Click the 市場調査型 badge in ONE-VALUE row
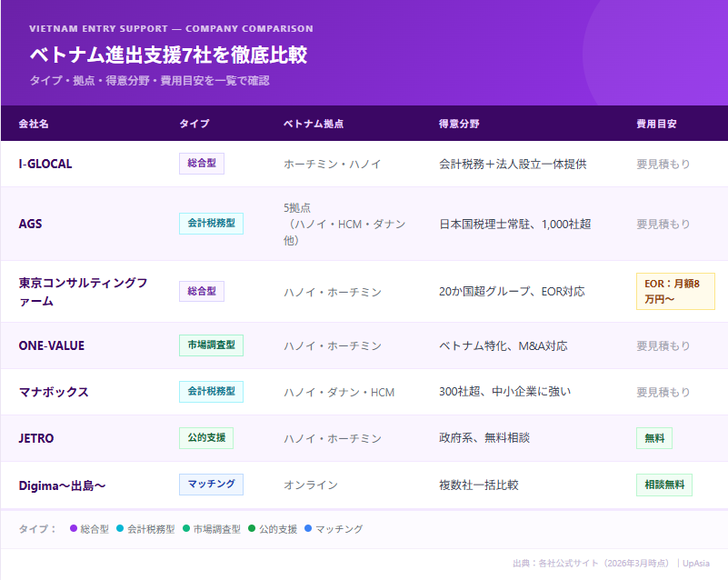Image resolution: width=728 pixels, height=580 pixels. pos(211,345)
